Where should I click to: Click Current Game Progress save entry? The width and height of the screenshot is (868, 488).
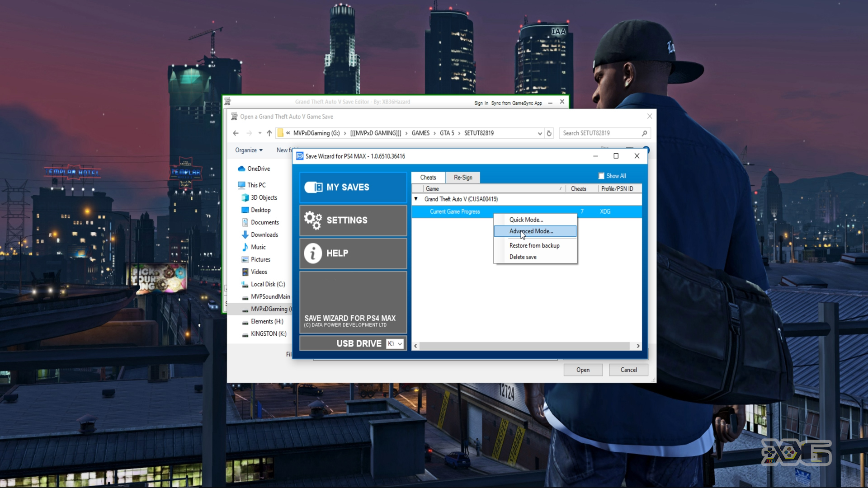(x=454, y=211)
